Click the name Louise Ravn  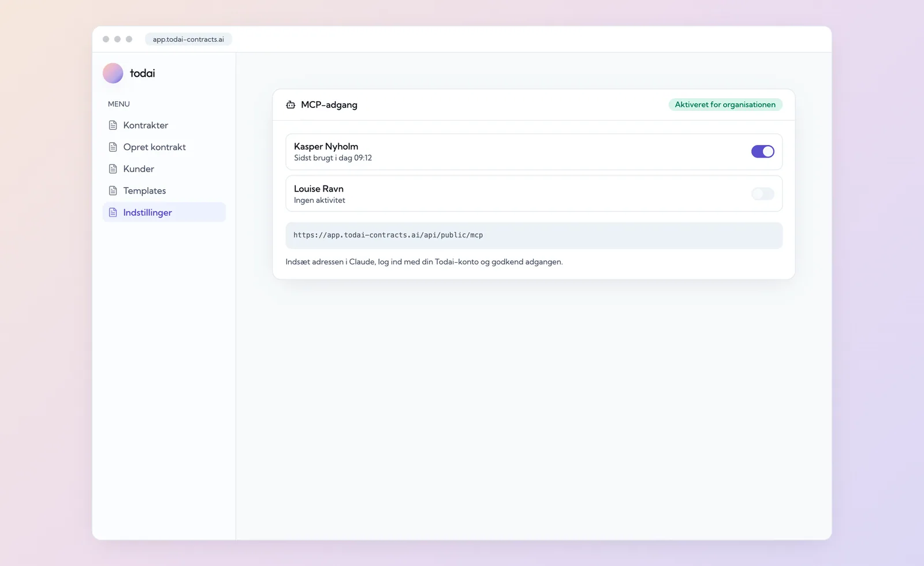[x=319, y=189]
